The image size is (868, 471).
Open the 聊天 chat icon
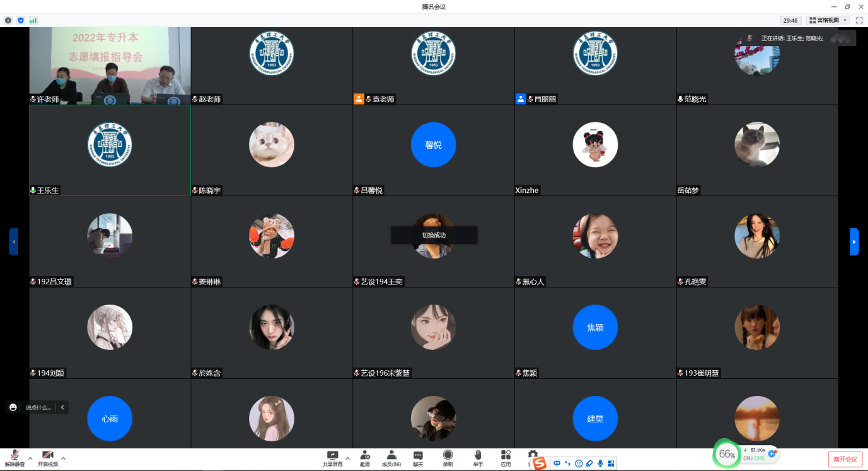pyautogui.click(x=418, y=456)
